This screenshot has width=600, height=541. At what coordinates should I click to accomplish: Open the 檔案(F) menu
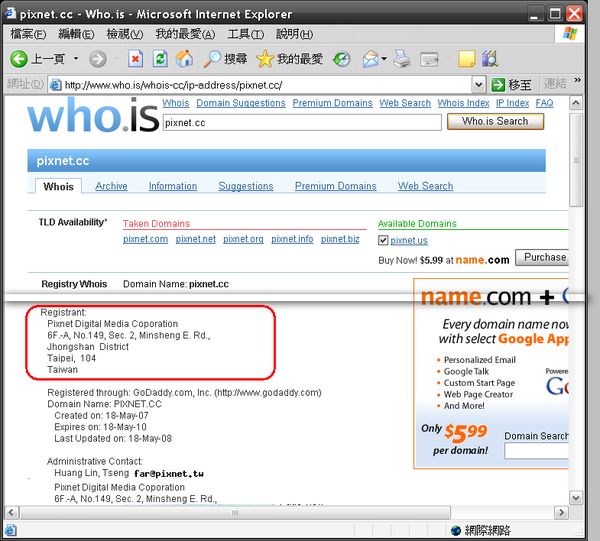tap(28, 34)
